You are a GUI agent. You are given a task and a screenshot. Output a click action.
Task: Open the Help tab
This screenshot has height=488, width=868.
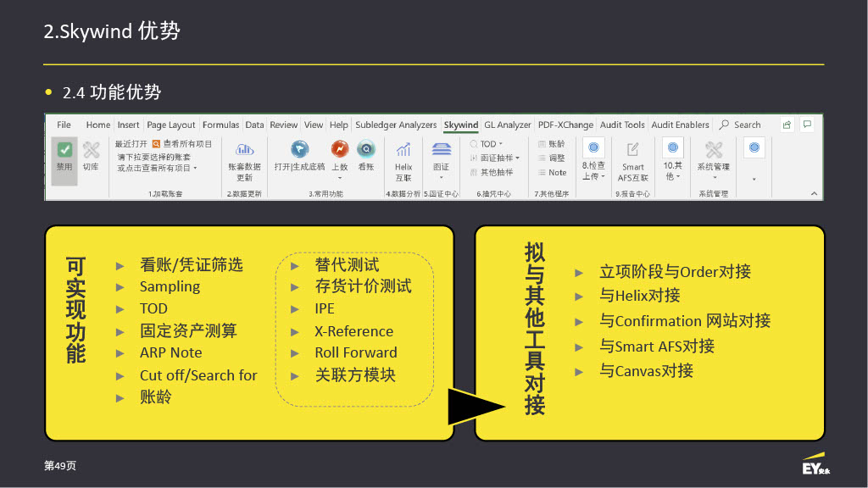(339, 125)
